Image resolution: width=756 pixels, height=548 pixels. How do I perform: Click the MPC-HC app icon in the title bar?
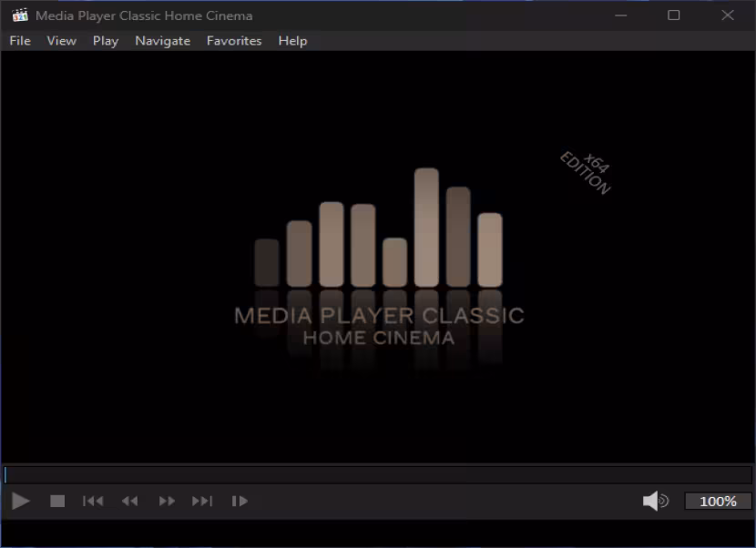tap(20, 15)
